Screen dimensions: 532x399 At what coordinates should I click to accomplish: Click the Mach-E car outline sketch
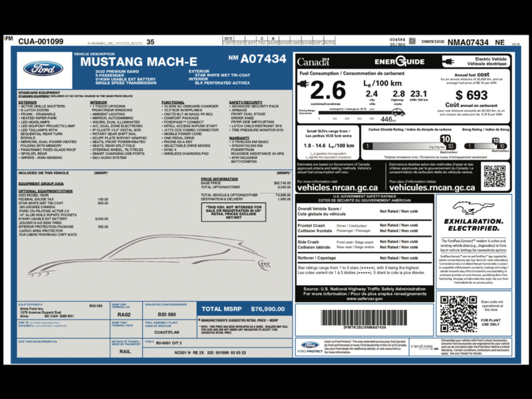point(149,255)
